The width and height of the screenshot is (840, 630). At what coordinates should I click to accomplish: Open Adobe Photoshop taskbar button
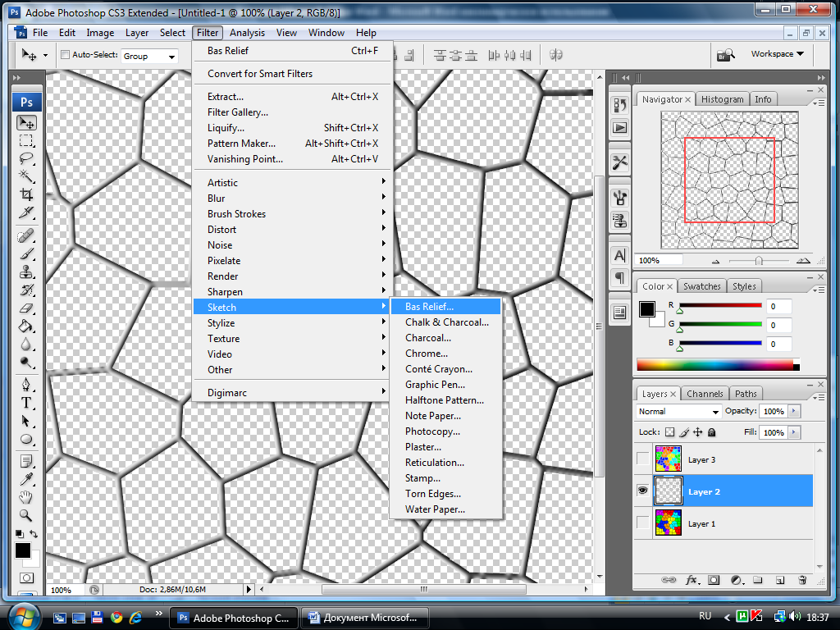tap(234, 618)
